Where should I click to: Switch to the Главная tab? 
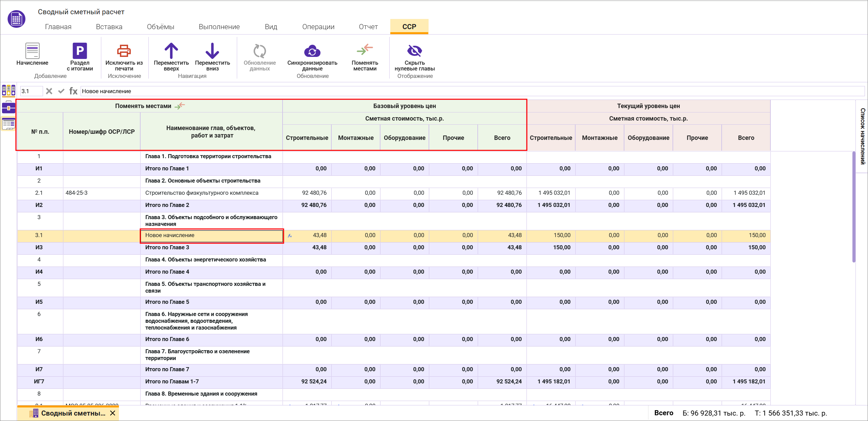pos(58,27)
